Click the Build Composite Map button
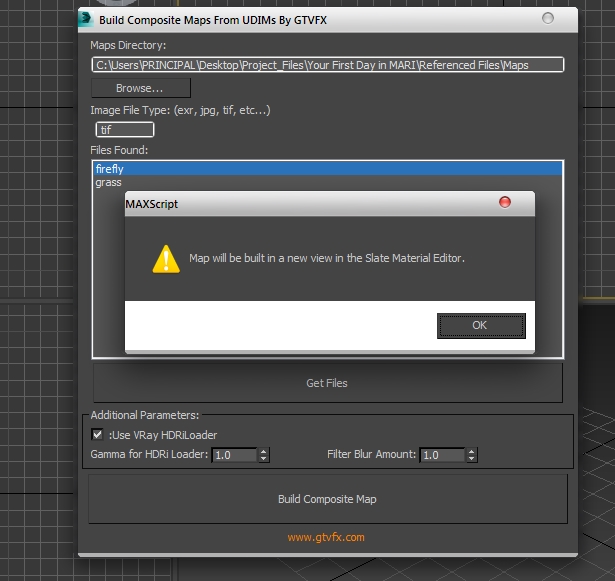Screen dimensions: 615x581 click(x=328, y=499)
